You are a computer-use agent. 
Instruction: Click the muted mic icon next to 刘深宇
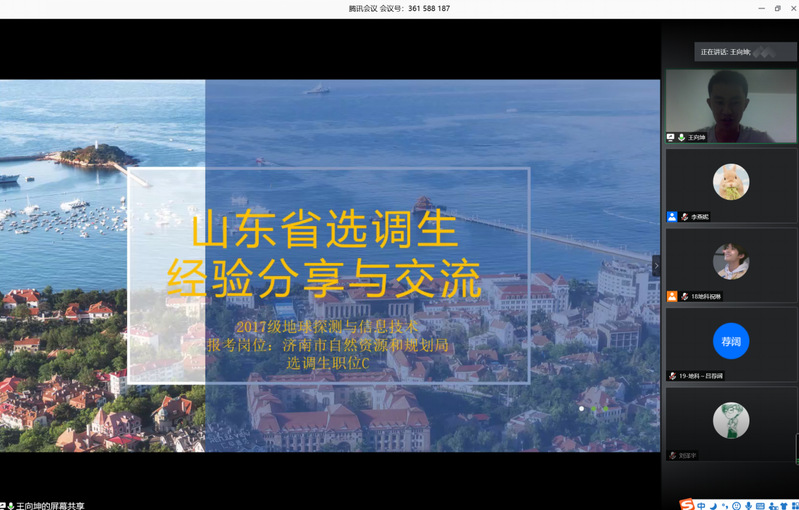pos(672,455)
